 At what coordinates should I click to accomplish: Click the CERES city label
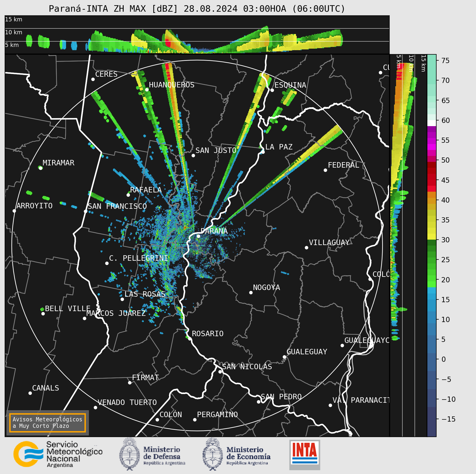click(x=106, y=74)
